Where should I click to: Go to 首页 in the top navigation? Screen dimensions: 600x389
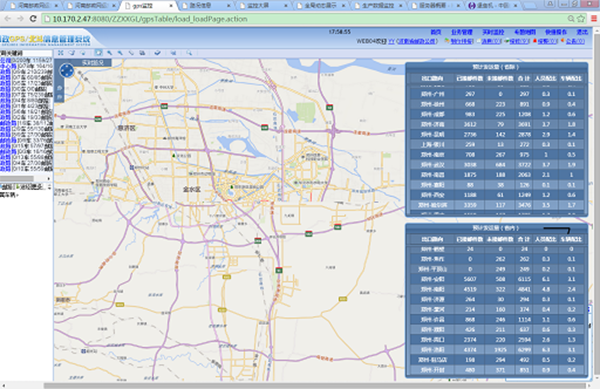(435, 32)
